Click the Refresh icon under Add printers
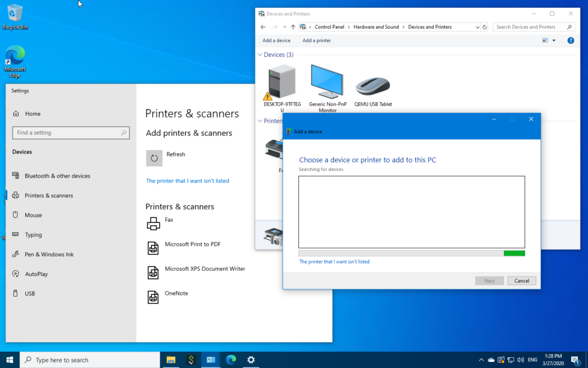Viewport: 588px width, 368px height. 153,158
